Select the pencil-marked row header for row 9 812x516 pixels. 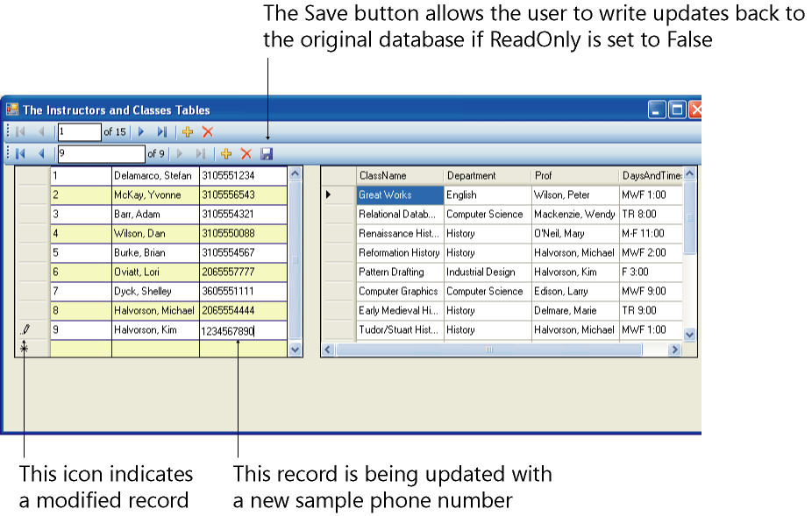tap(33, 330)
